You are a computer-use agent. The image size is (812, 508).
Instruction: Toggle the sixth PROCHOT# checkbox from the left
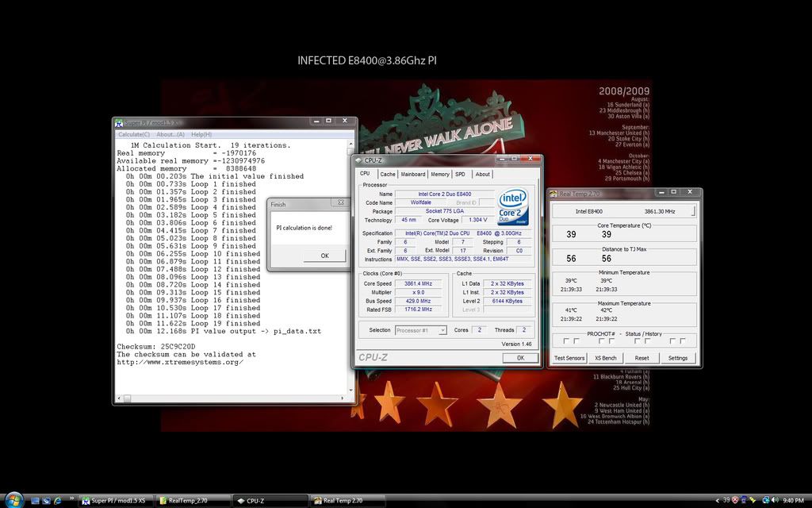click(647, 341)
